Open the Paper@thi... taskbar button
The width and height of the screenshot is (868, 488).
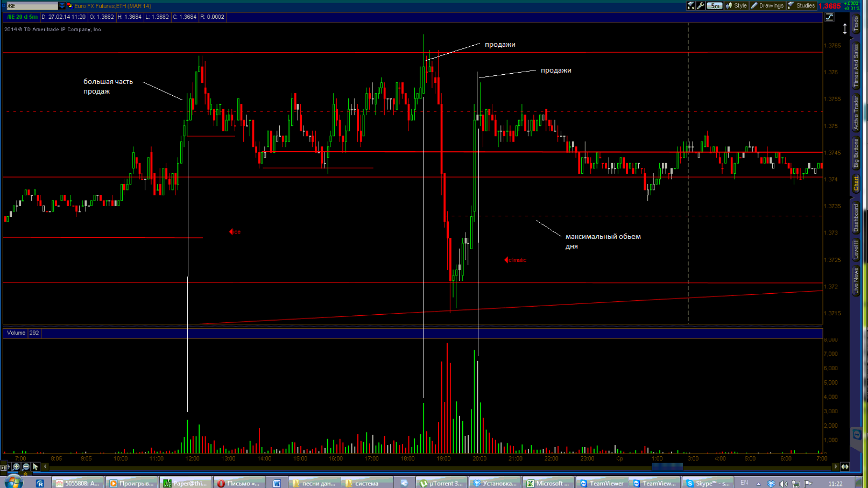pos(185,483)
